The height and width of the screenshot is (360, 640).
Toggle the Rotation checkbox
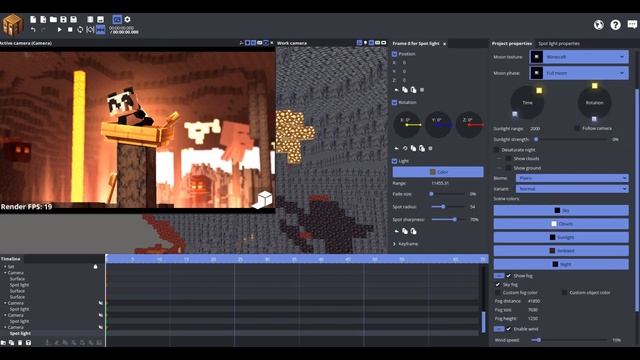(x=395, y=102)
